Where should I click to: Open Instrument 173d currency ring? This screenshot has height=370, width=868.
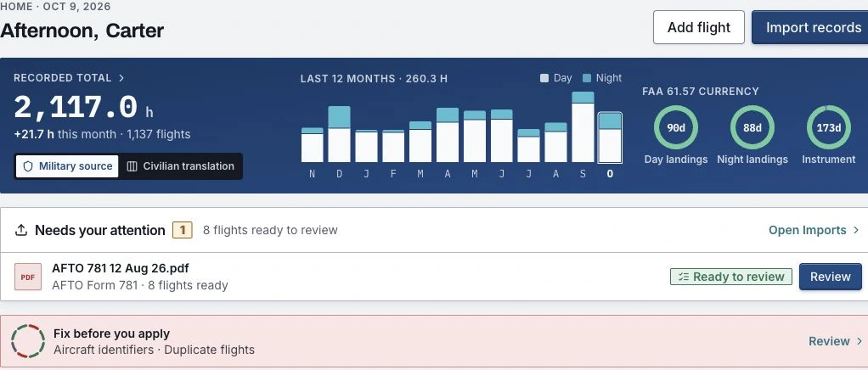point(828,128)
